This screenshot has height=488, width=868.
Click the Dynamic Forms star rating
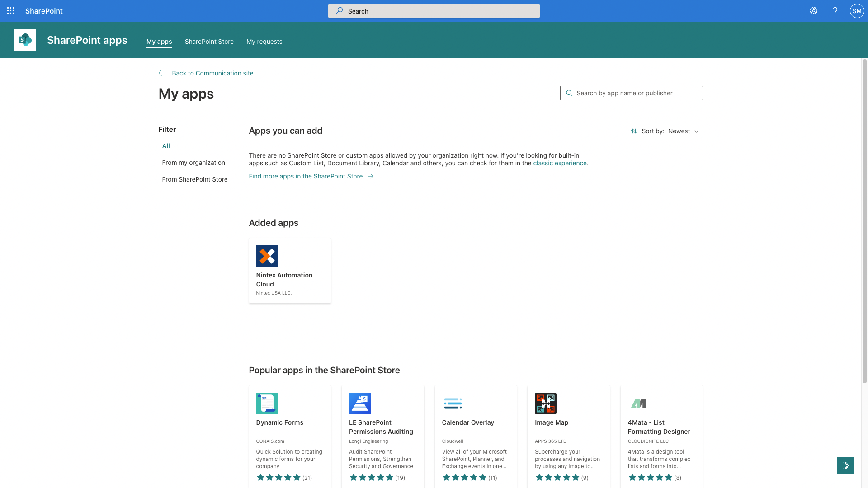click(278, 478)
